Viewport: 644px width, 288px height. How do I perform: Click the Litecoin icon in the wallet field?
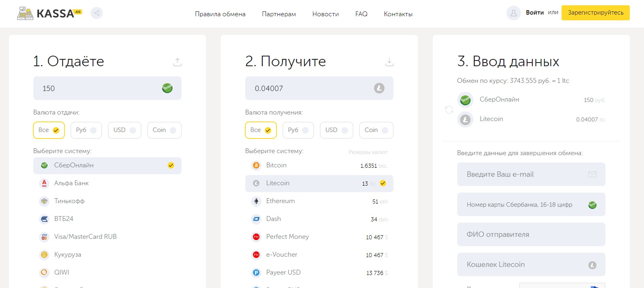(x=592, y=265)
